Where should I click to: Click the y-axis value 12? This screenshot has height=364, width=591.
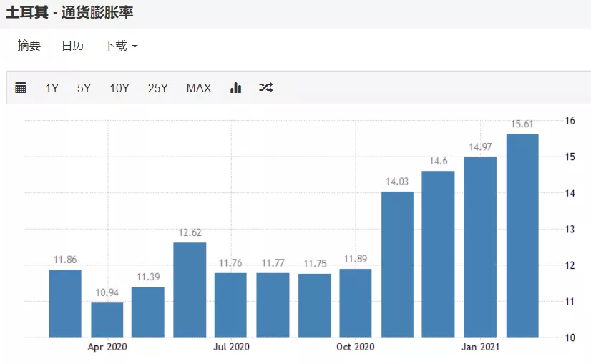point(570,265)
